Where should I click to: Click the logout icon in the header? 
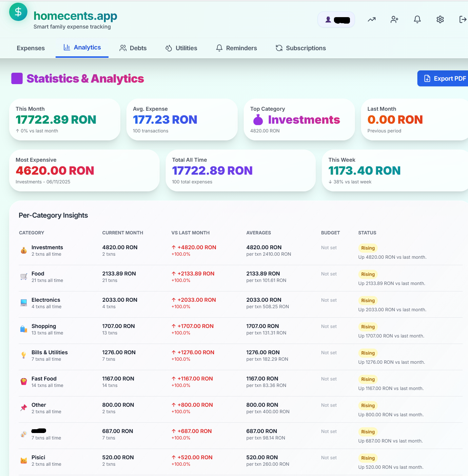pos(462,19)
